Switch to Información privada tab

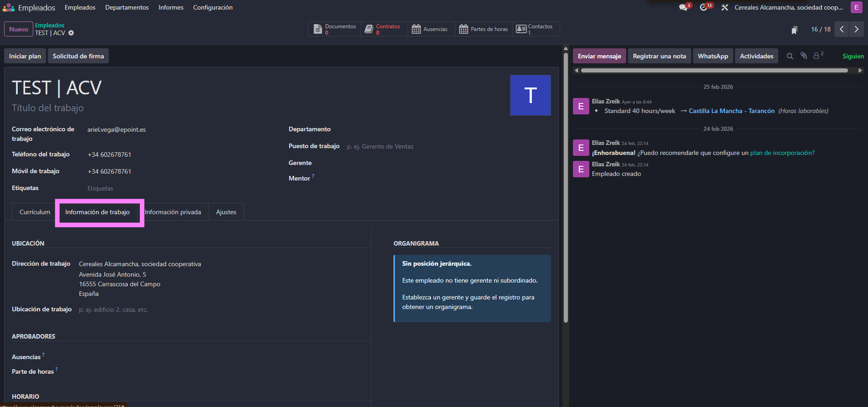173,212
